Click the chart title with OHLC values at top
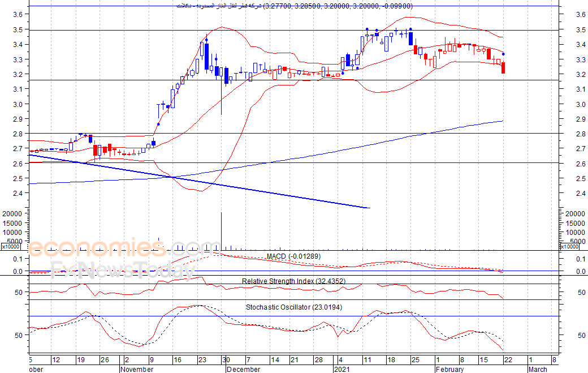This screenshot has width=588, height=373. [x=295, y=6]
